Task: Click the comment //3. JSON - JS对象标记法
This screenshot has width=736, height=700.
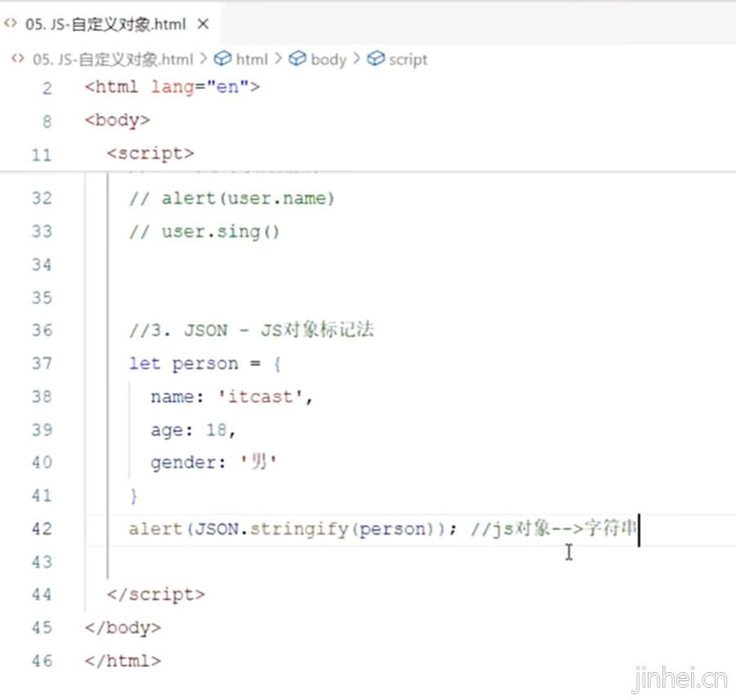Action: [252, 330]
